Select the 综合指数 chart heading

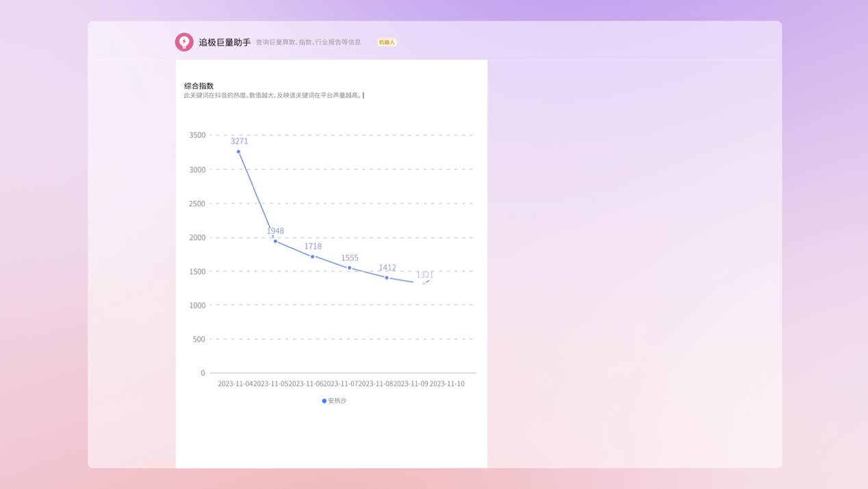(x=199, y=86)
